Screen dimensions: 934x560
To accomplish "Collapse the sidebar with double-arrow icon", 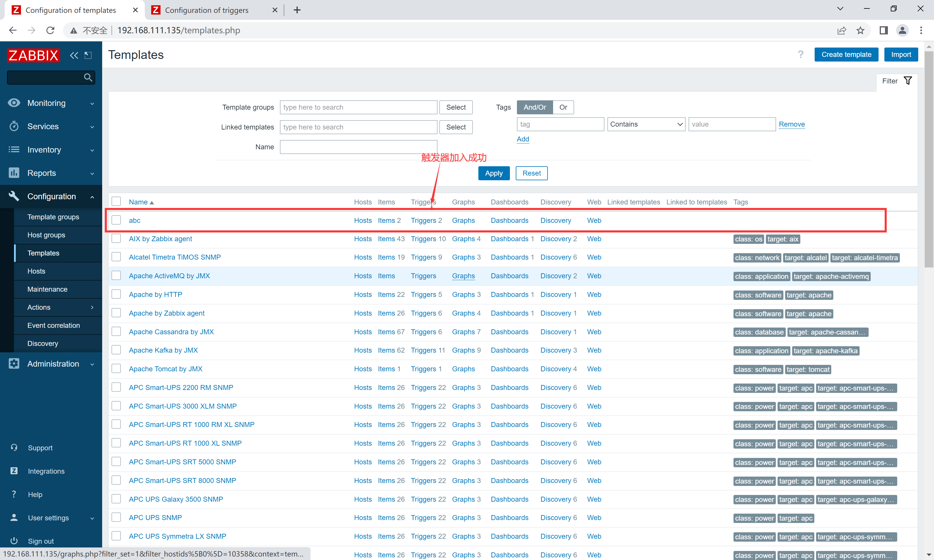I will point(74,55).
